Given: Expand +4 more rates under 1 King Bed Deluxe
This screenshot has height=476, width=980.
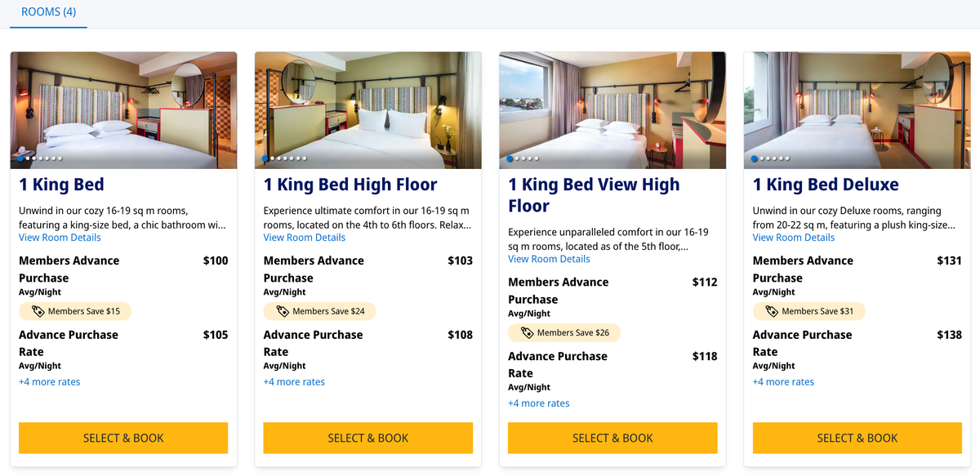Looking at the screenshot, I should point(783,381).
